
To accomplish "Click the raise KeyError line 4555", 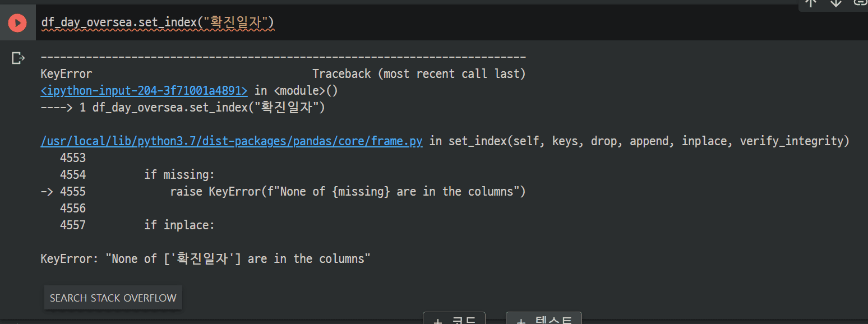I will tap(348, 191).
